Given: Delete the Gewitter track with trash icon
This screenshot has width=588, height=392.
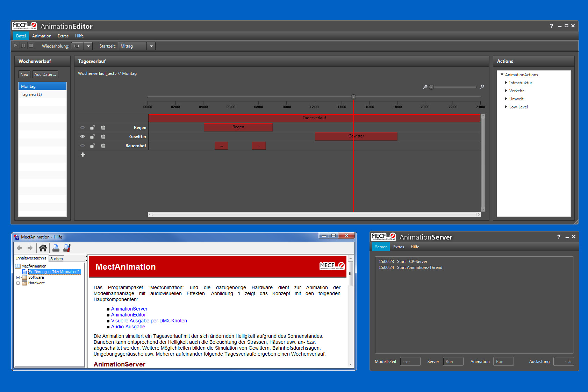Looking at the screenshot, I should pyautogui.click(x=103, y=137).
